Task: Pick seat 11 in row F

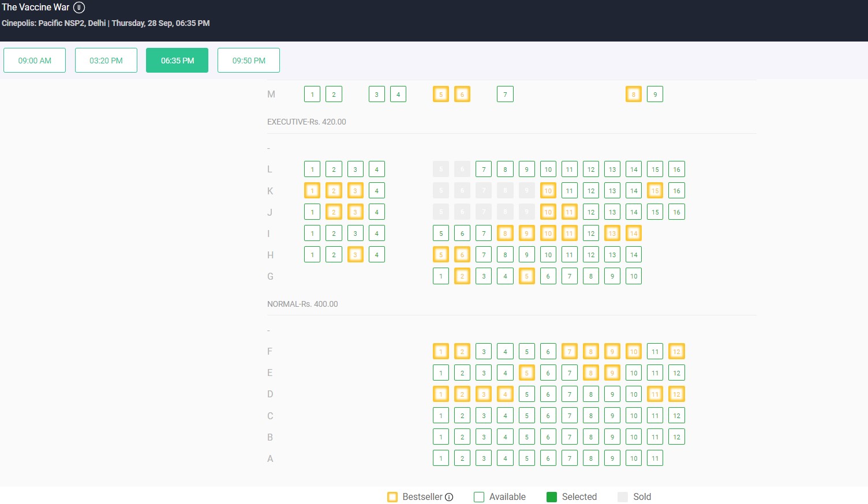Action: [x=655, y=352]
